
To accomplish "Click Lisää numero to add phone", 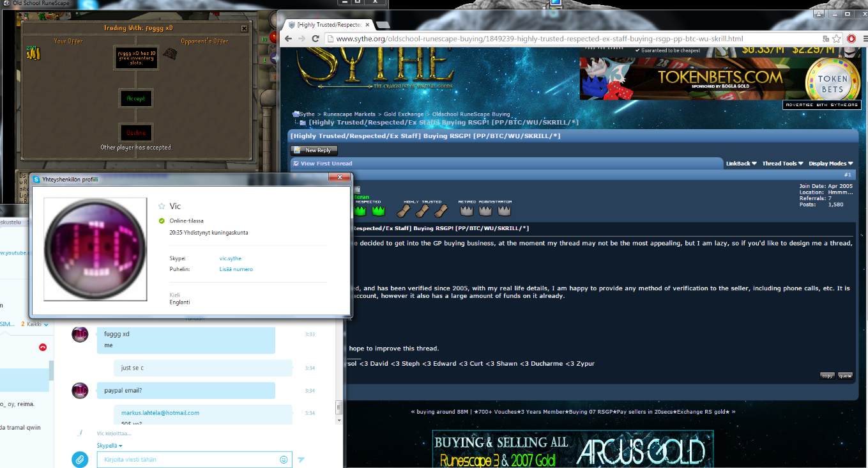I will tap(236, 269).
